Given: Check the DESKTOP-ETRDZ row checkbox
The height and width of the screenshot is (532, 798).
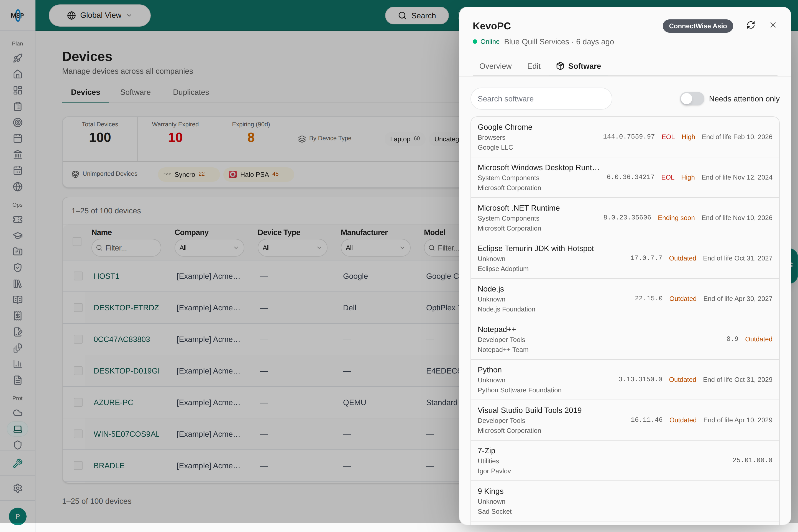Looking at the screenshot, I should pyautogui.click(x=78, y=307).
